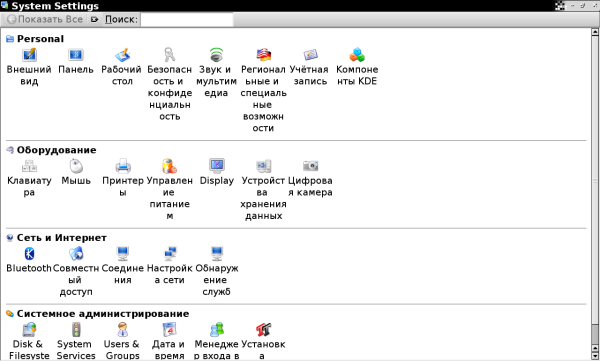Click the scrollbar up arrow

coord(595,32)
